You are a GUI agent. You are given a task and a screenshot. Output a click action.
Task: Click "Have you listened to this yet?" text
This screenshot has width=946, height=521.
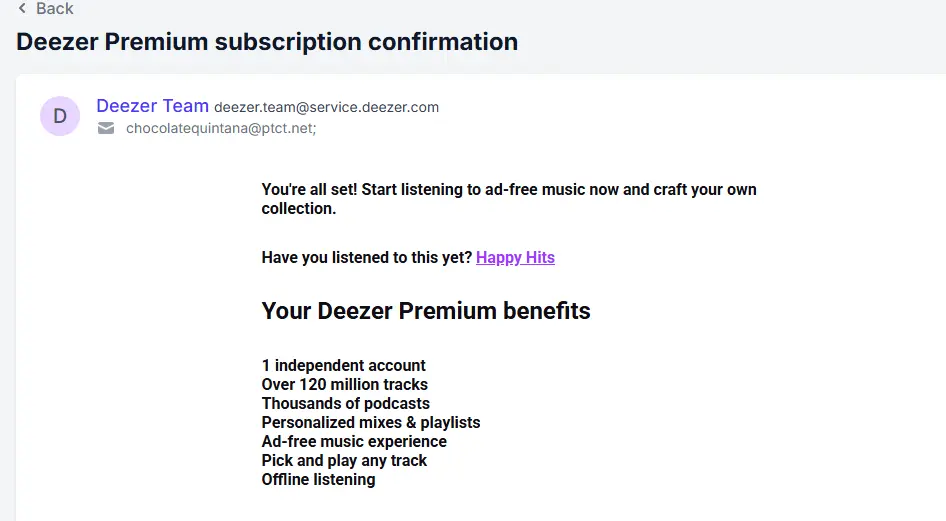pos(367,257)
